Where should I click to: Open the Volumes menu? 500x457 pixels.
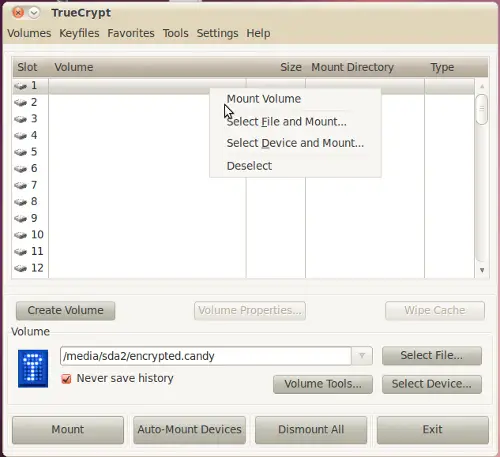click(x=29, y=33)
